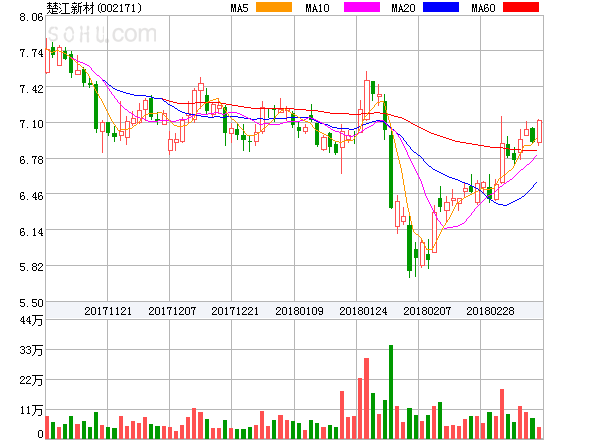Click the MA20 legend label

click(403, 8)
